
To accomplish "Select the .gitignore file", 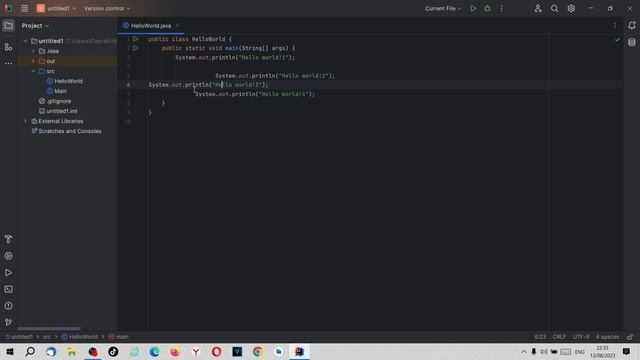I will click(55, 101).
